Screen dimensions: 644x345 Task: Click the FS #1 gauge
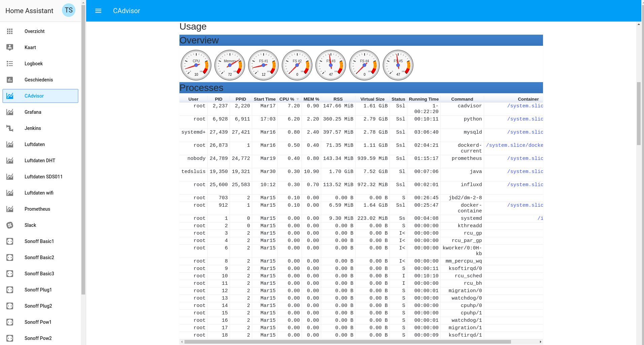click(263, 65)
